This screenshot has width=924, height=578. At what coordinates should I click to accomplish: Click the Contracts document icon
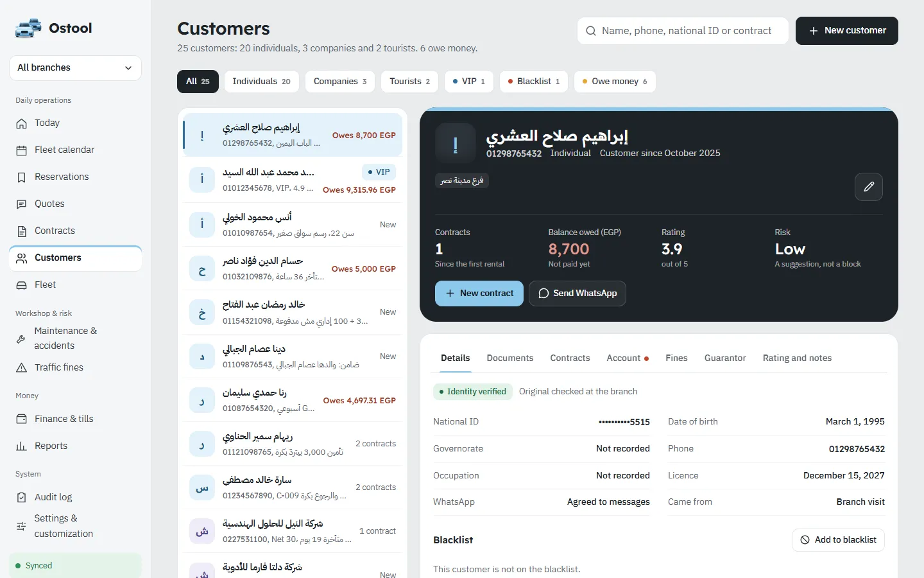click(x=22, y=231)
